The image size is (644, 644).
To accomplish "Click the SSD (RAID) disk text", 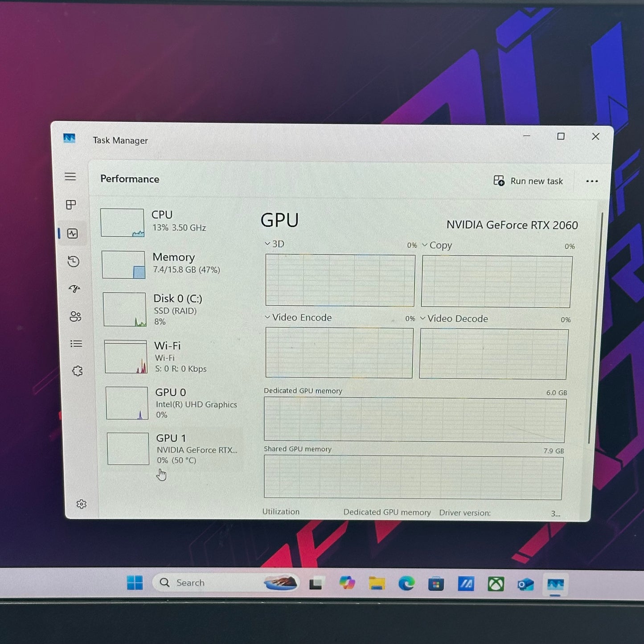I will click(x=175, y=311).
